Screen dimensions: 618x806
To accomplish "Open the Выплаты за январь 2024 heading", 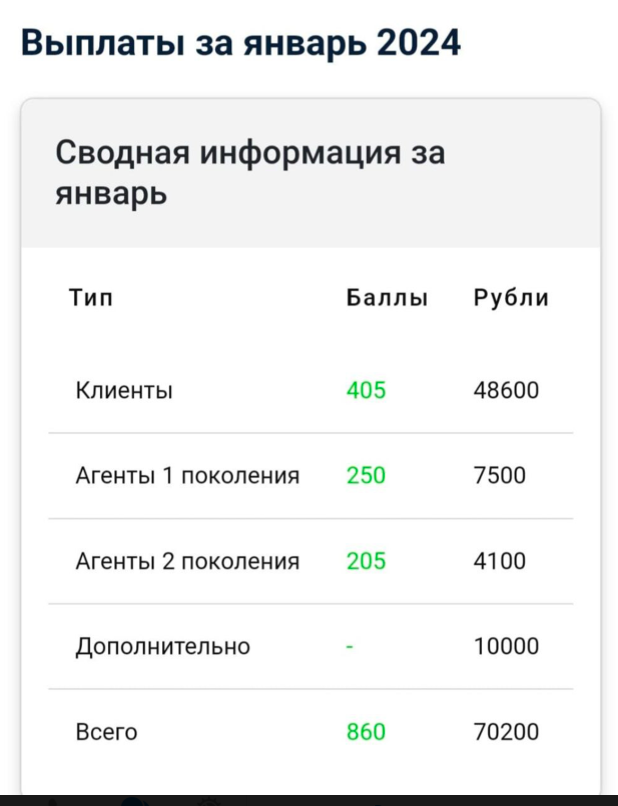I will (x=240, y=42).
